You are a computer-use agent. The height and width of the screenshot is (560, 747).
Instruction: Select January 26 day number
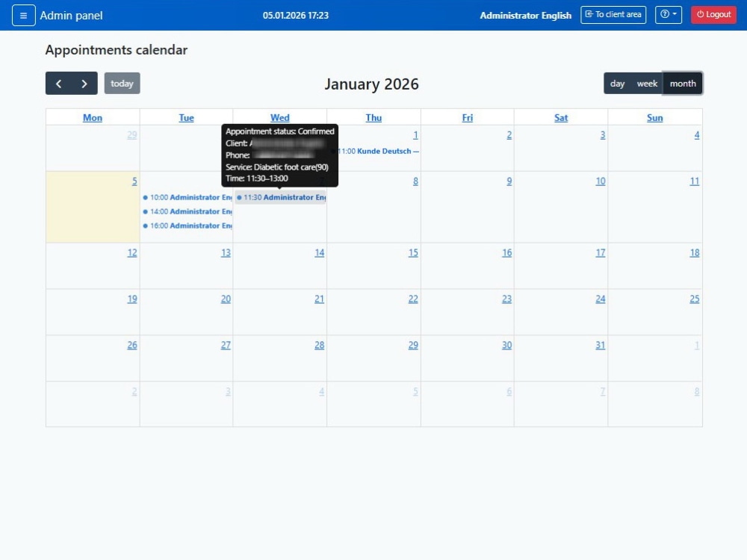pyautogui.click(x=132, y=345)
